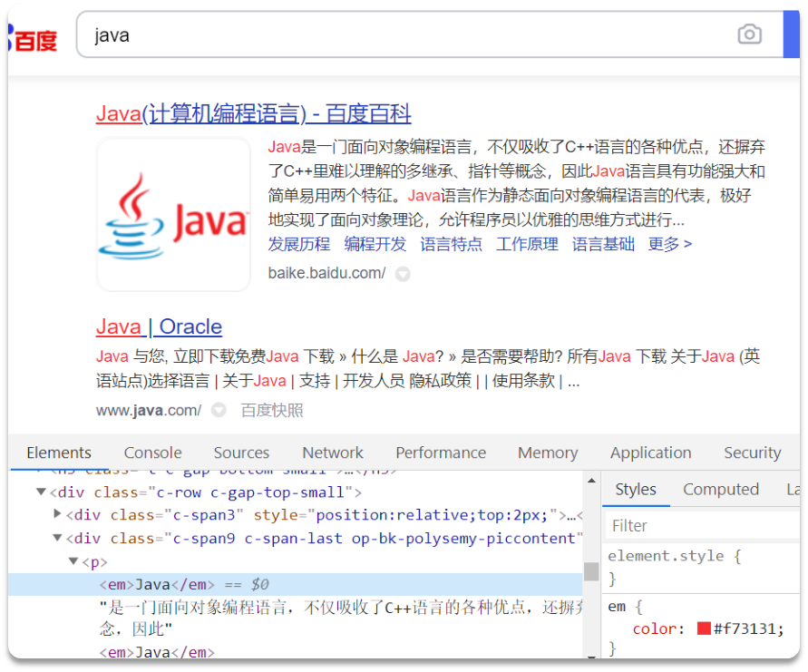Switch to the Sources DevTools tab
This screenshot has height=672, width=808.
tap(241, 453)
